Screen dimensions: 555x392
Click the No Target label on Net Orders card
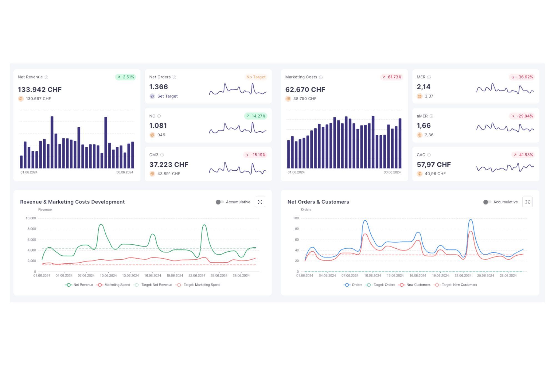pos(256,77)
